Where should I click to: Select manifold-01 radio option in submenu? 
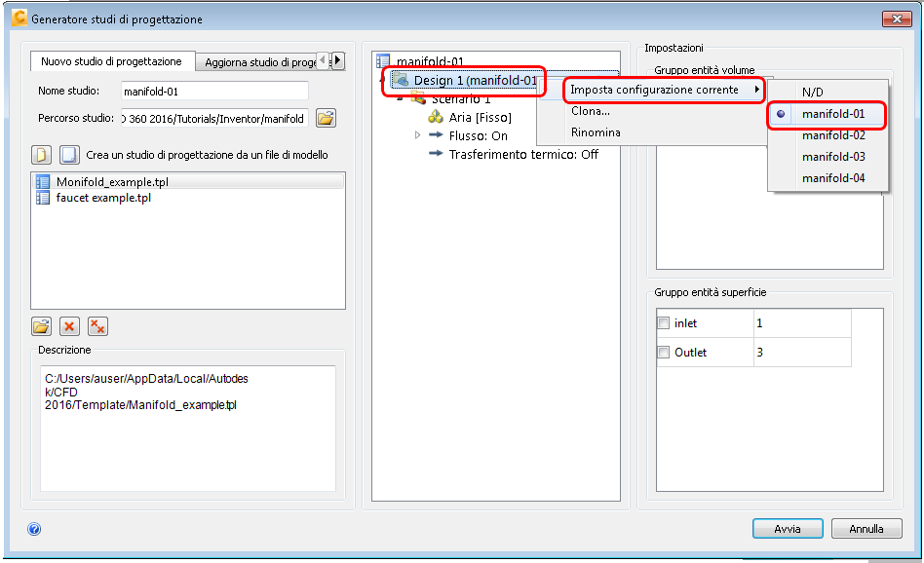pyautogui.click(x=827, y=114)
